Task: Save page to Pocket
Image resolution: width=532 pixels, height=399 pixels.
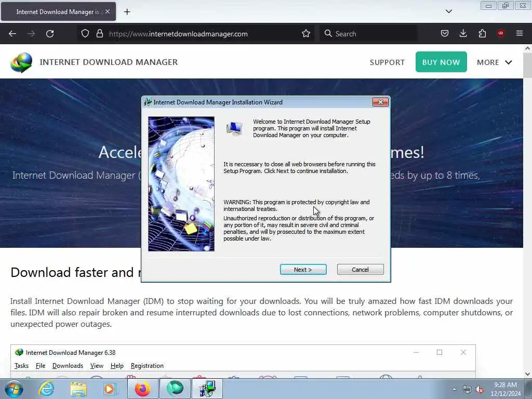Action: (445, 33)
